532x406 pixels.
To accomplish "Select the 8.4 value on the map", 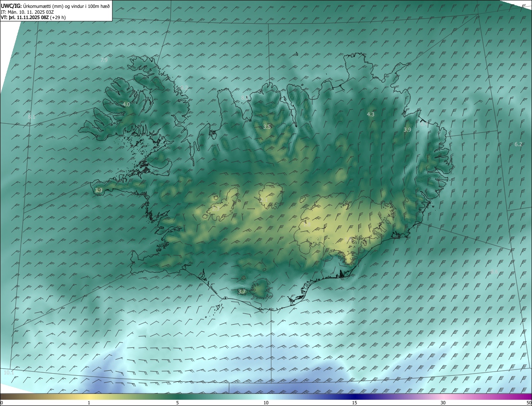I will 424,123.
